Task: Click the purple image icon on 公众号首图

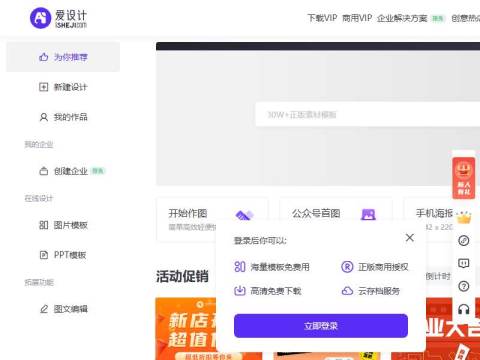Action: pyautogui.click(x=368, y=215)
